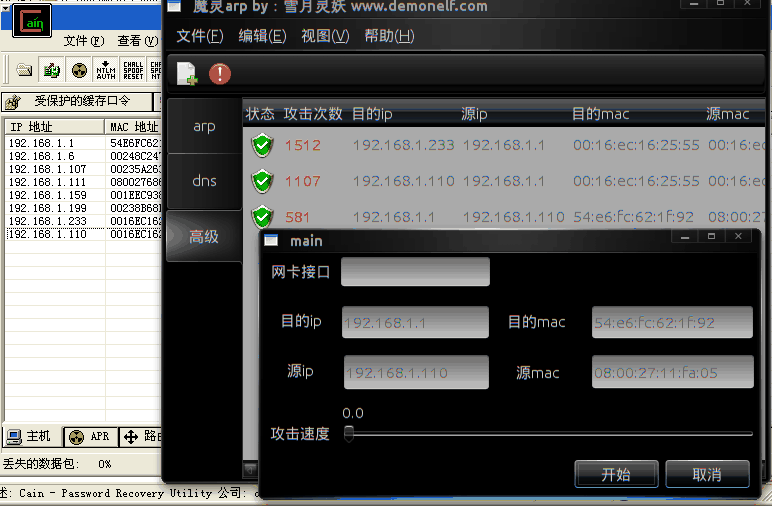This screenshot has width=772, height=506.
Task: Select host row 192.168.1.233 in Cain
Action: (84, 221)
